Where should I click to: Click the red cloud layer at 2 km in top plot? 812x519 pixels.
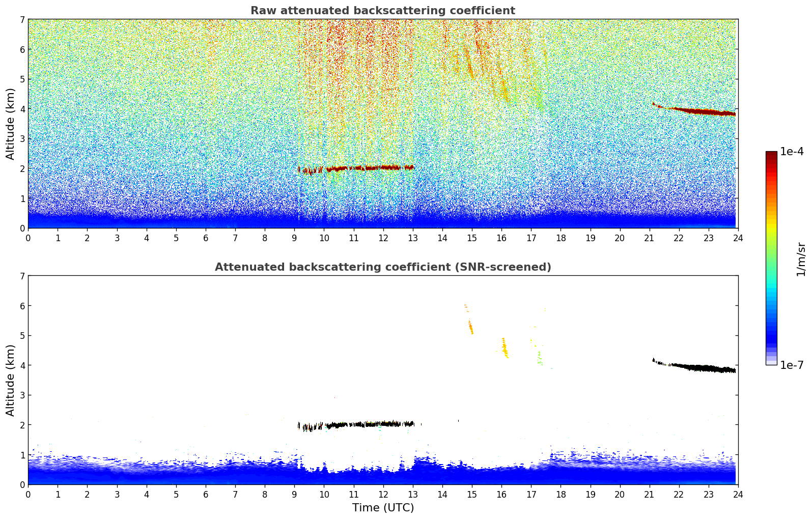(356, 168)
